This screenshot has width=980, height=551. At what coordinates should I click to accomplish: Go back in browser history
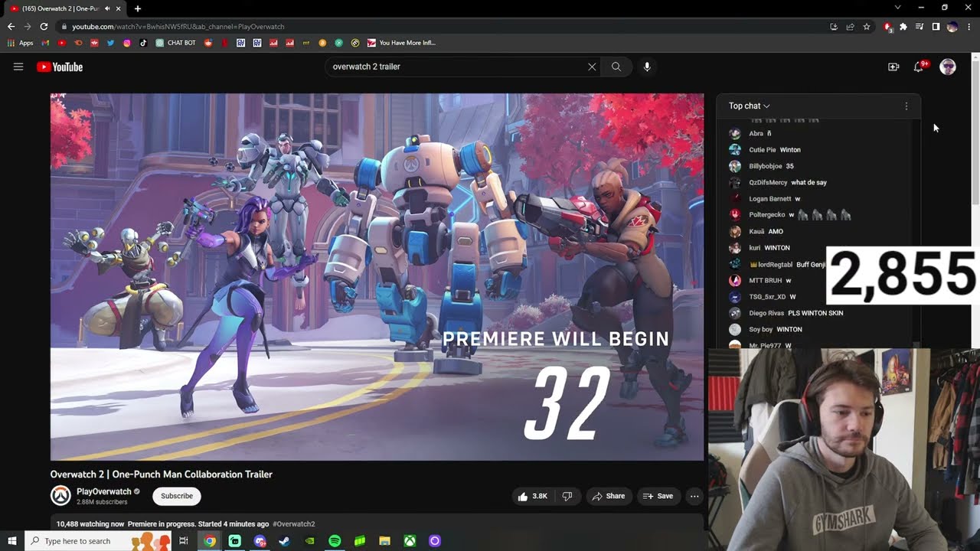pyautogui.click(x=11, y=26)
